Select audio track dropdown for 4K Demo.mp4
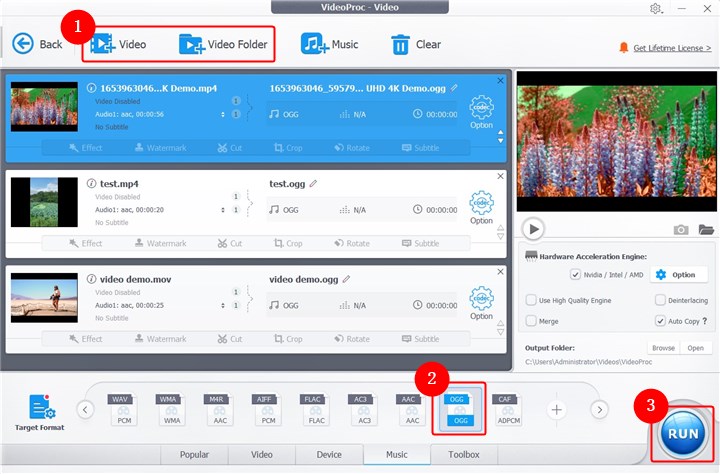Image resolution: width=720 pixels, height=474 pixels. 223,114
